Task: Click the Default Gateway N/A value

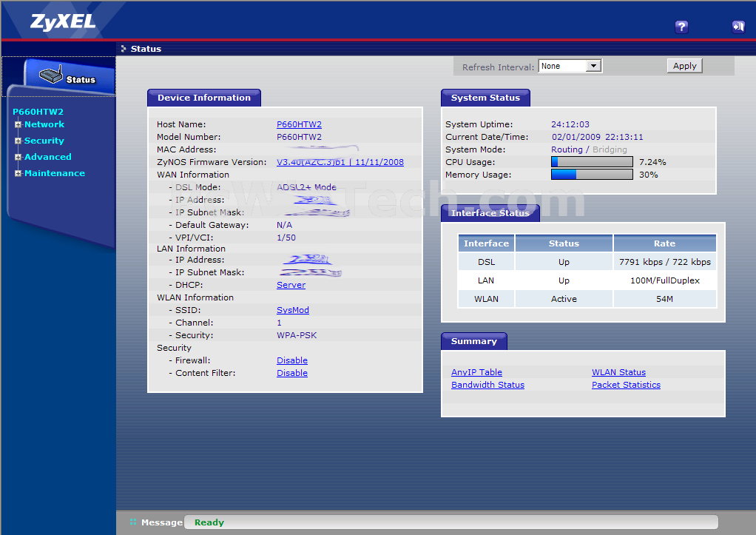Action: tap(285, 225)
